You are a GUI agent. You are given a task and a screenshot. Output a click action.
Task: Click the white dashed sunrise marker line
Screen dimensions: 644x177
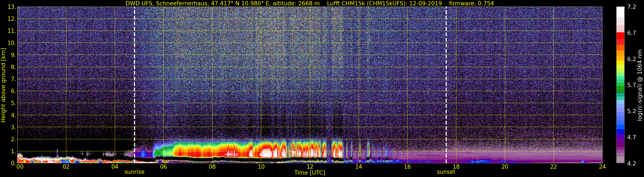click(134, 85)
